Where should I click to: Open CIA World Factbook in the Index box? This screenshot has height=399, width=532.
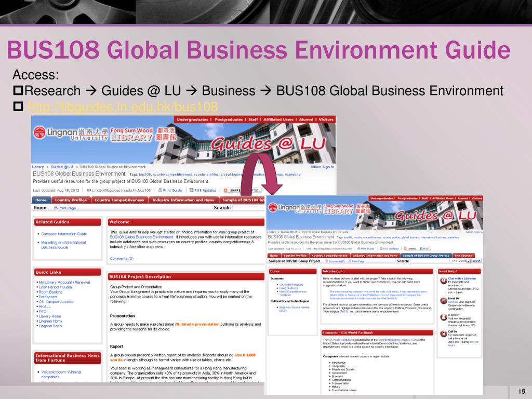tap(291, 285)
